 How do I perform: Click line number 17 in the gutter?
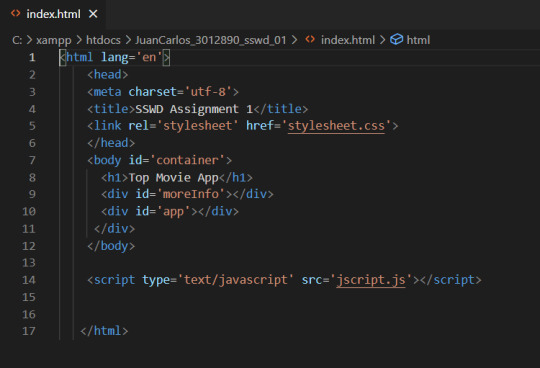pyautogui.click(x=29, y=331)
